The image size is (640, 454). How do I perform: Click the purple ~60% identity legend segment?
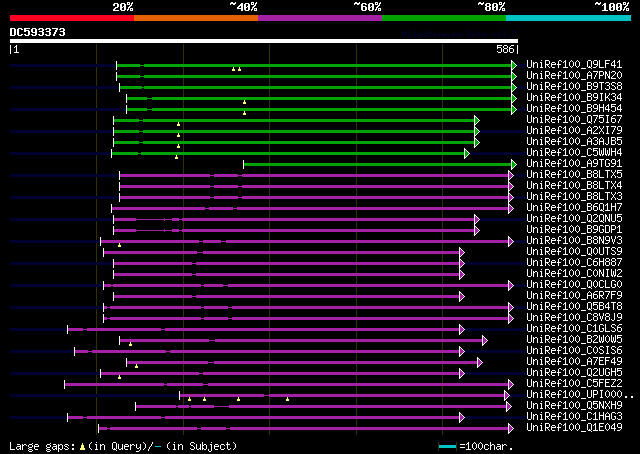coord(320,18)
